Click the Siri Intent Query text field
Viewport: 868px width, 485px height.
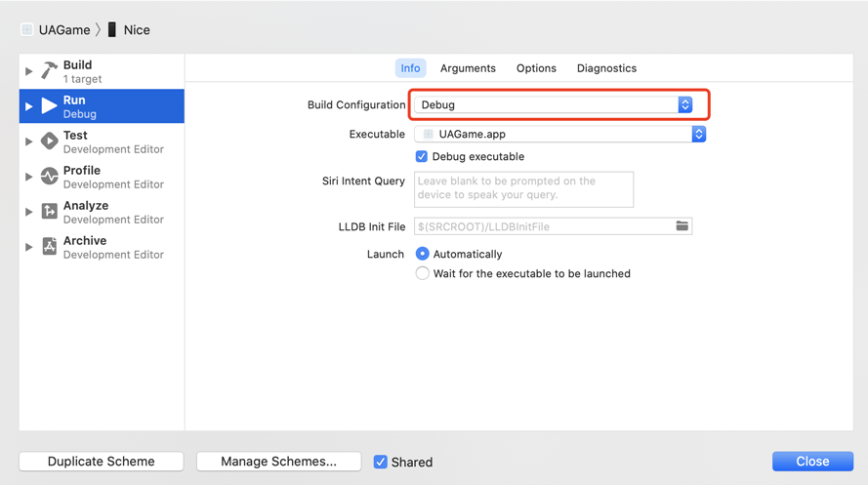click(x=523, y=188)
